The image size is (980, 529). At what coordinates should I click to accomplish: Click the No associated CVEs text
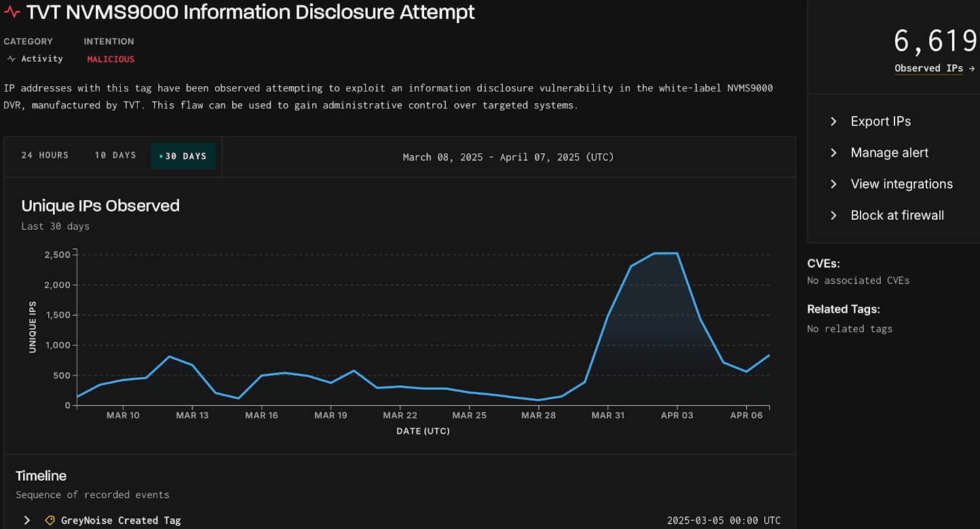pos(858,280)
